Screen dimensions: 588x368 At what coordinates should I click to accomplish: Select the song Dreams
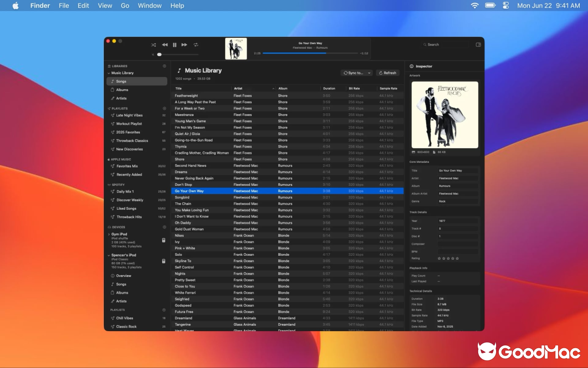[x=288, y=172]
